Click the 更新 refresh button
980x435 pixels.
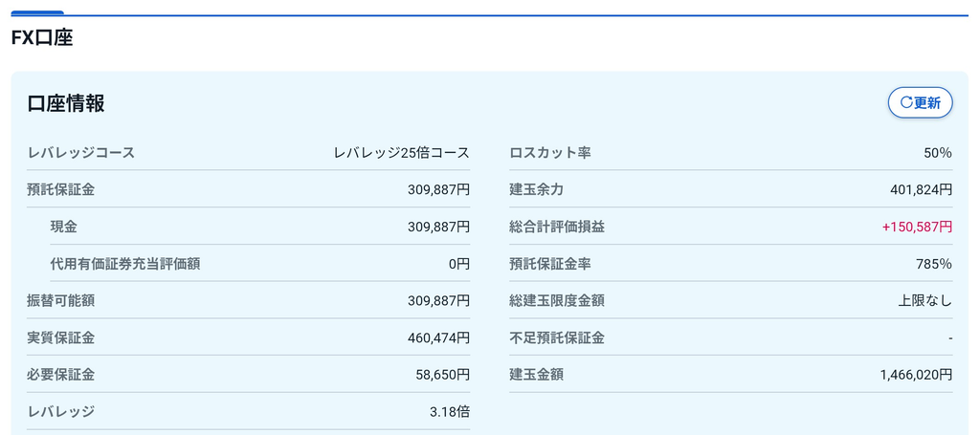coord(920,103)
